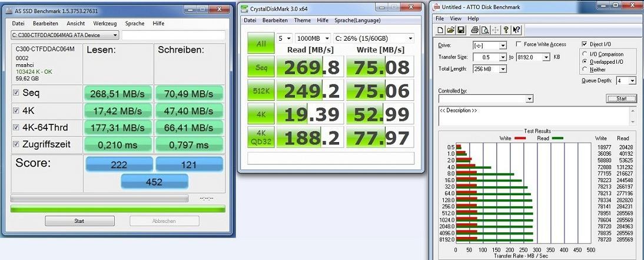The width and height of the screenshot is (644, 260).
Task: Select the I/O Comparison radio button
Action: point(585,54)
